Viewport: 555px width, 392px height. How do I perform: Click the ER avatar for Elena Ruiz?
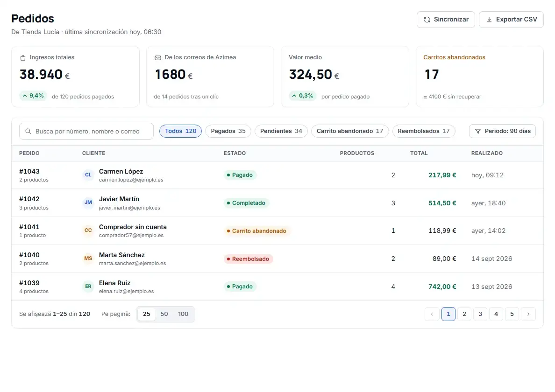tap(88, 287)
